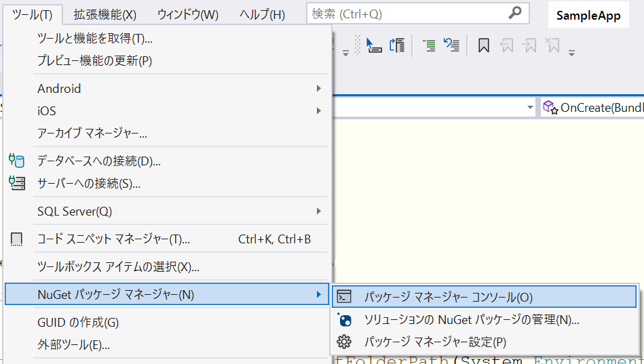Viewport: 644px width, 364px height.
Task: Select ツールと機能を取得(T)... menu item
Action: (x=166, y=38)
